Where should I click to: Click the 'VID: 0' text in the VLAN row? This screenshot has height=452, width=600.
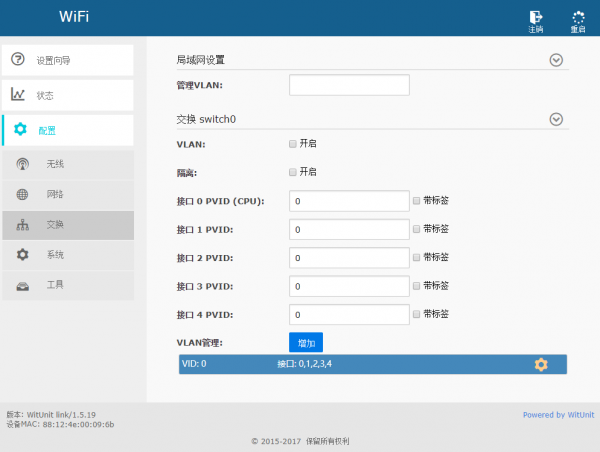(x=194, y=364)
